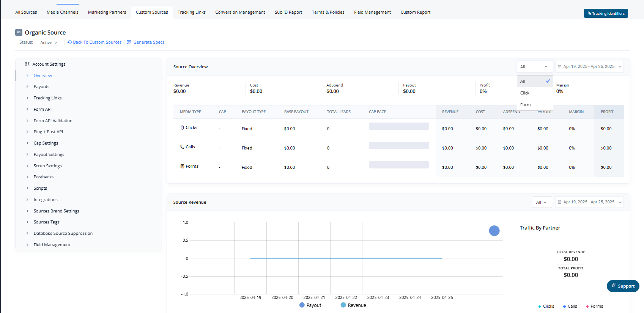644x313 pixels.
Task: Click the Calls phone icon in table
Action: pyautogui.click(x=182, y=147)
